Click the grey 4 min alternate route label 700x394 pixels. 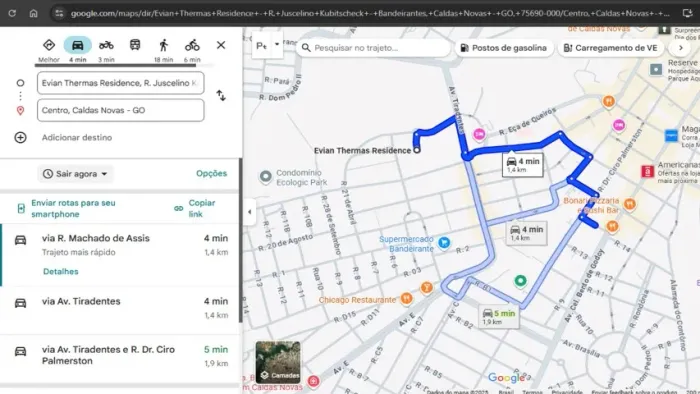[527, 233]
